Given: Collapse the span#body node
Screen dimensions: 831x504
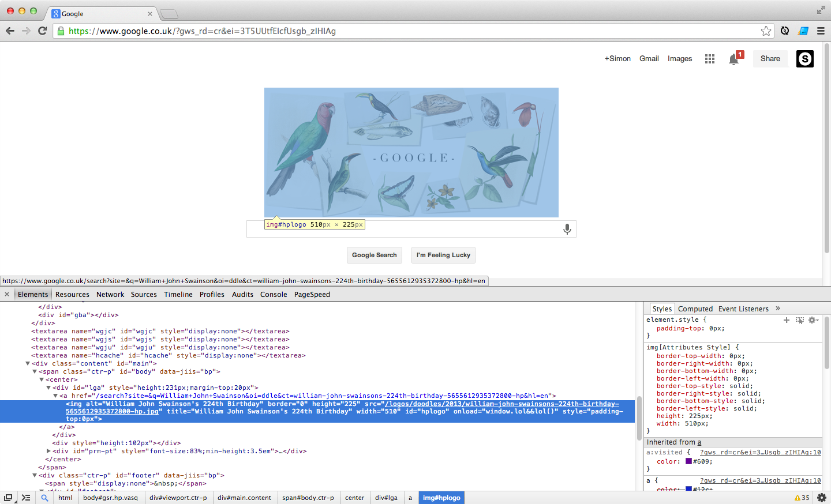Looking at the screenshot, I should pos(35,371).
